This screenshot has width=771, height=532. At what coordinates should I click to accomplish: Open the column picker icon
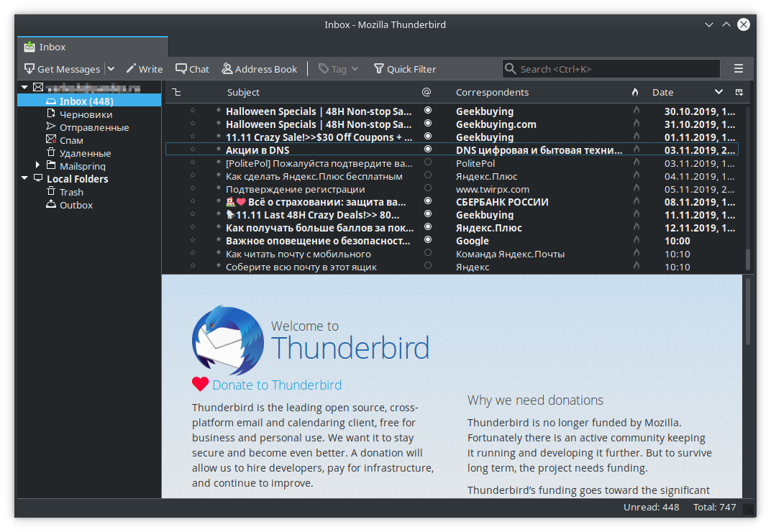coord(739,93)
